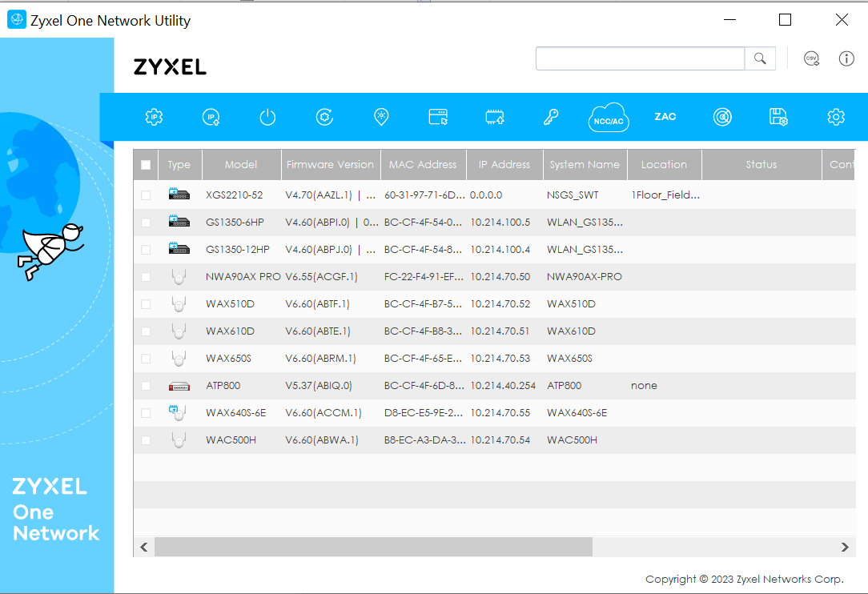Open the IP configuration icon
Screen dimensions: 868x594
coord(211,117)
